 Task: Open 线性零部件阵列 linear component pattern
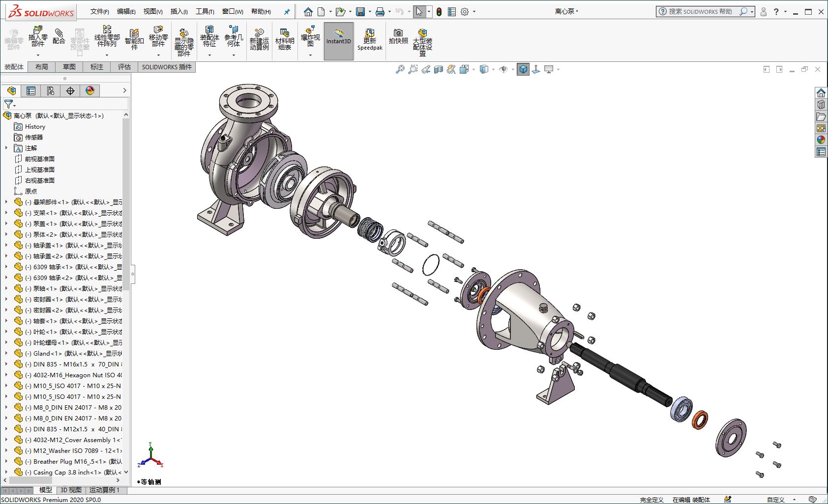click(107, 37)
